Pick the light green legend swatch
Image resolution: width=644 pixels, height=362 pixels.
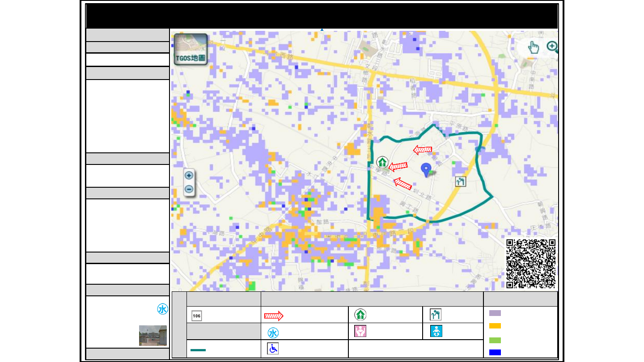pos(495,340)
